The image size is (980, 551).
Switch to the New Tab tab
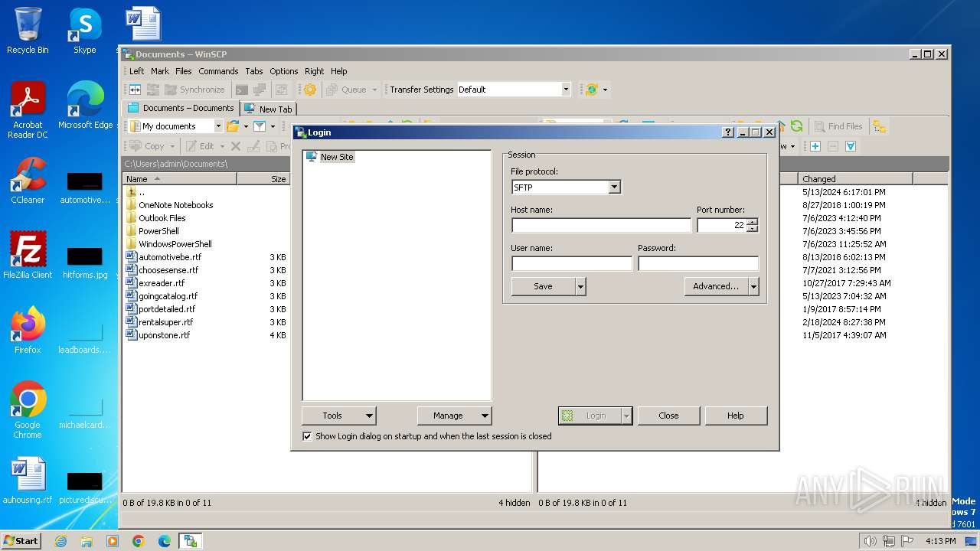click(x=268, y=109)
